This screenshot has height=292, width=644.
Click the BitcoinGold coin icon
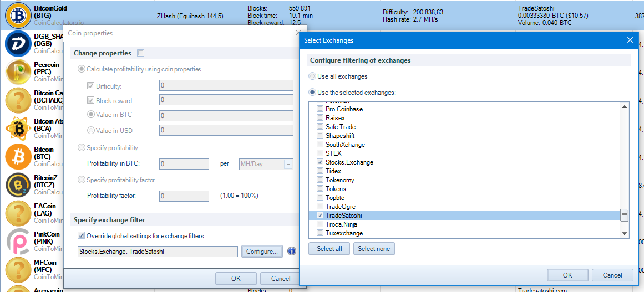(18, 15)
